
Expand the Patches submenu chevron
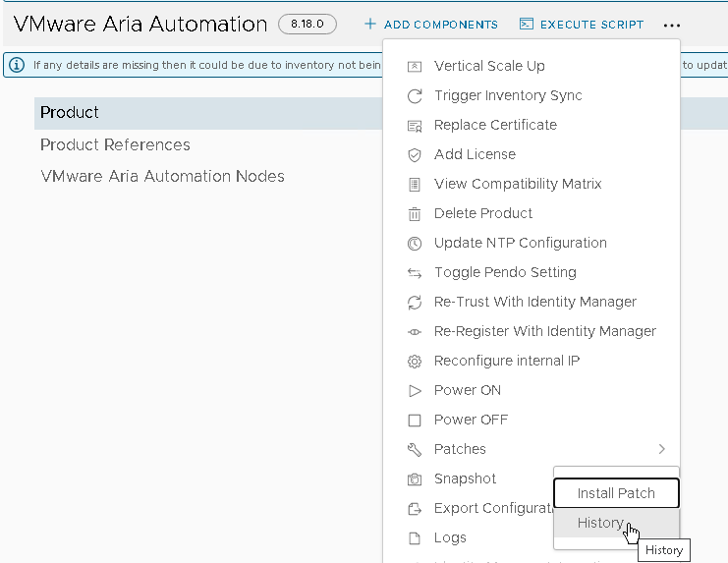[x=661, y=449]
